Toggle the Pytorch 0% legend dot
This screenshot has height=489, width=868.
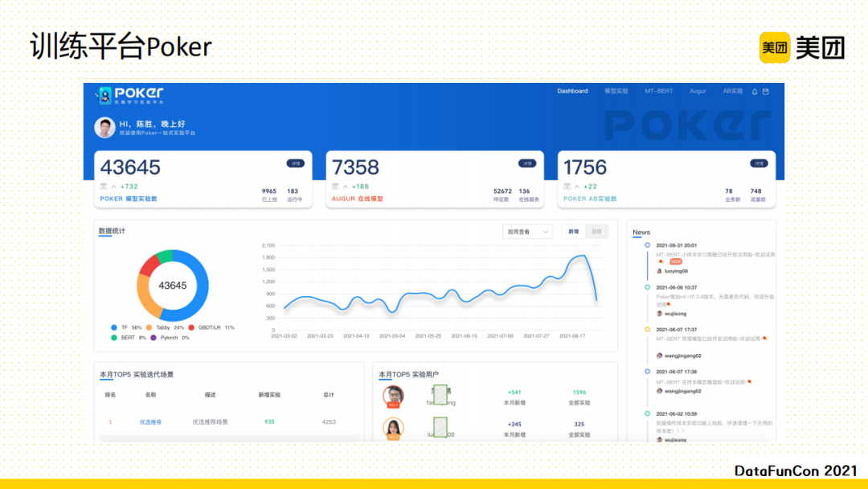tap(154, 338)
